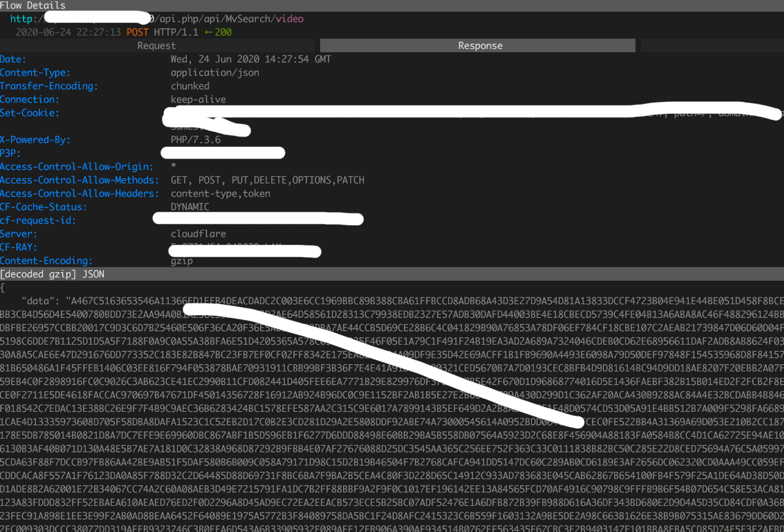Click the POST method label

(138, 32)
